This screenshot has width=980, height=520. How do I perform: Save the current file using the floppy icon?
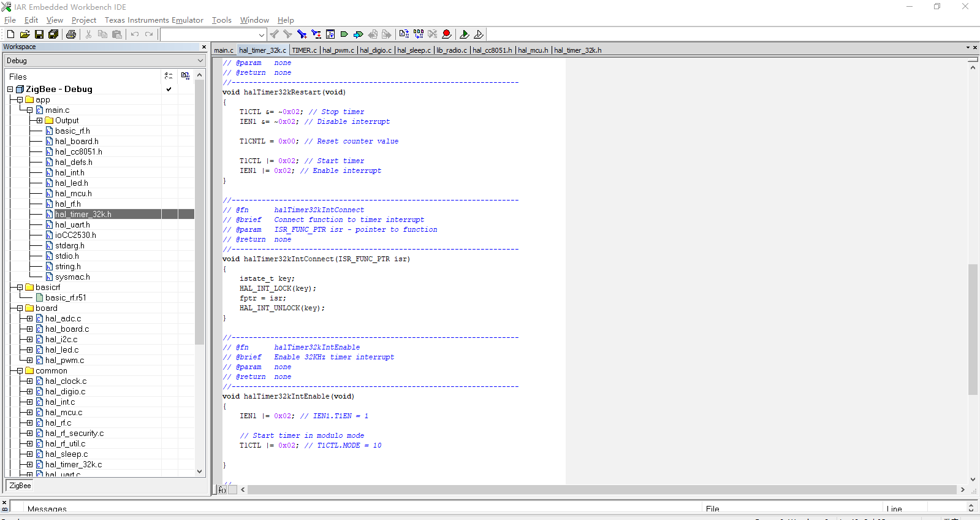click(x=39, y=34)
